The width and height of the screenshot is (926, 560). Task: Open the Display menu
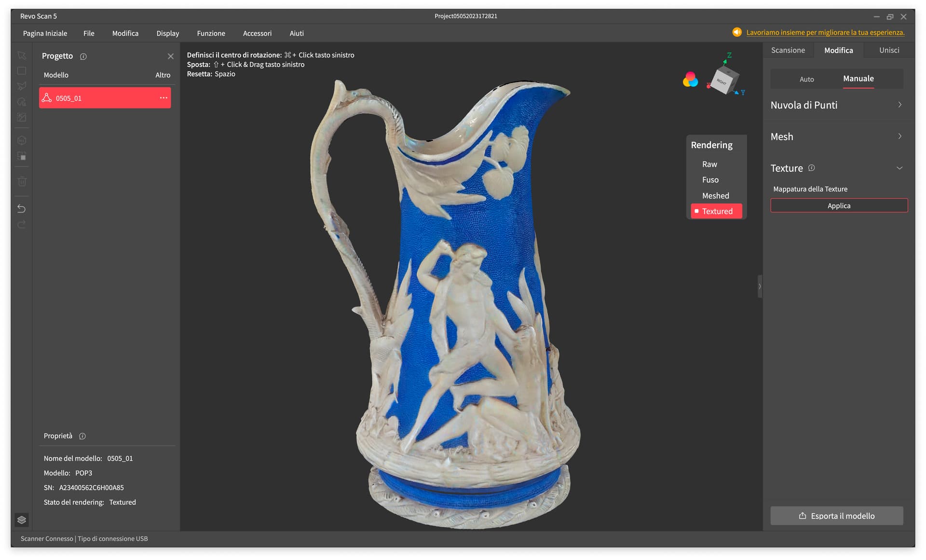click(168, 33)
